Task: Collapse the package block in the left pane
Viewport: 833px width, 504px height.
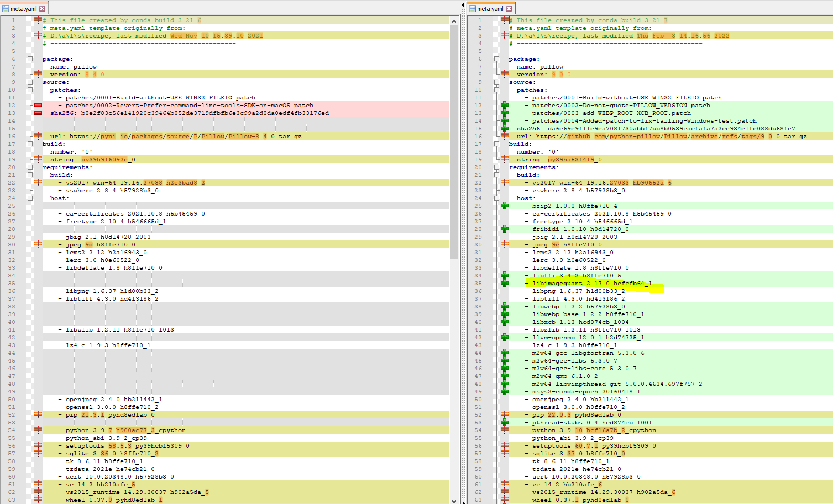Action: [30, 59]
